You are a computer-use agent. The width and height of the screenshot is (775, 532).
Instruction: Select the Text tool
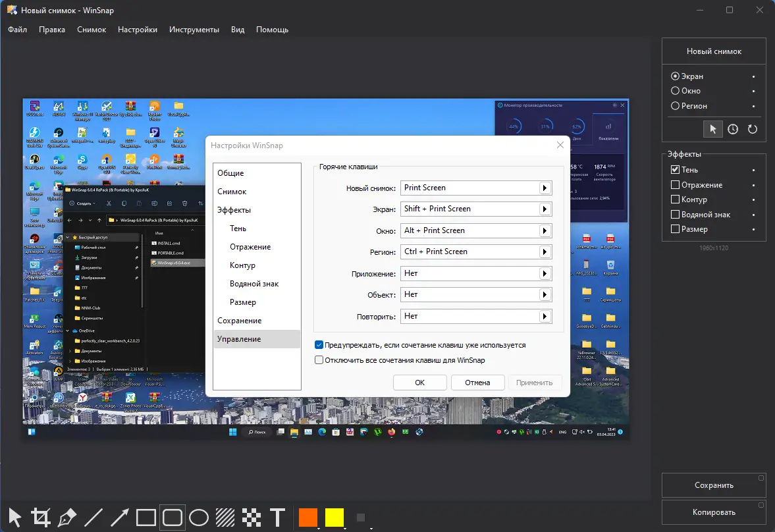click(x=277, y=518)
